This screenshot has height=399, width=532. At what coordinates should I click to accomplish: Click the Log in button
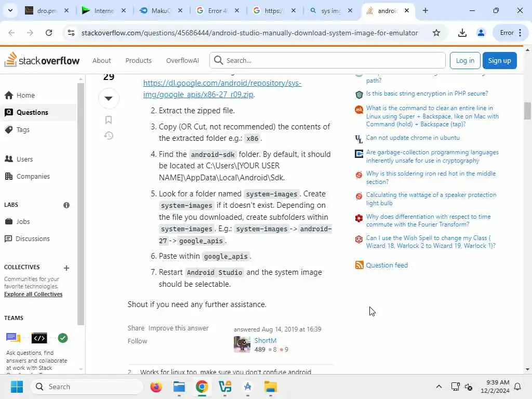465,60
